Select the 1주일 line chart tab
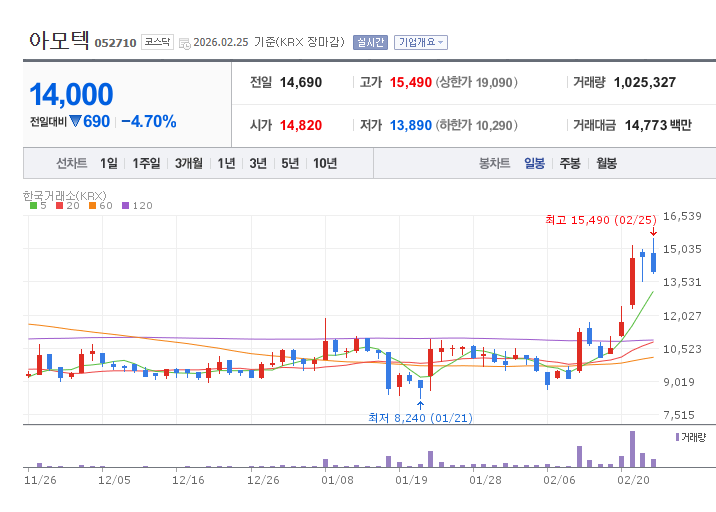Viewport: 716px width, 512px height. (146, 163)
